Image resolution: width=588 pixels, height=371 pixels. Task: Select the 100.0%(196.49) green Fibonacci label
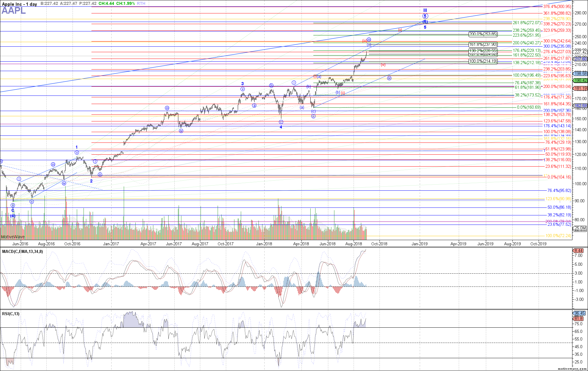(x=527, y=75)
